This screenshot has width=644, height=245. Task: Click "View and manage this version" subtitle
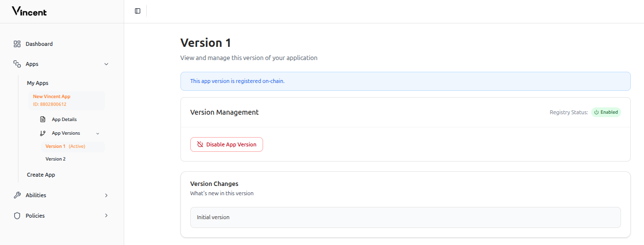249,58
